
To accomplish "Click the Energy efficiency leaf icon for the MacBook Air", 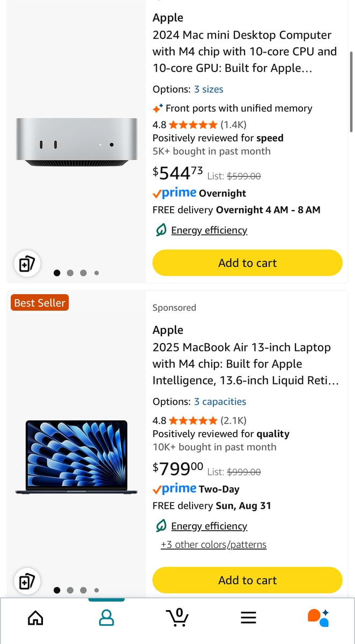I will pyautogui.click(x=160, y=526).
